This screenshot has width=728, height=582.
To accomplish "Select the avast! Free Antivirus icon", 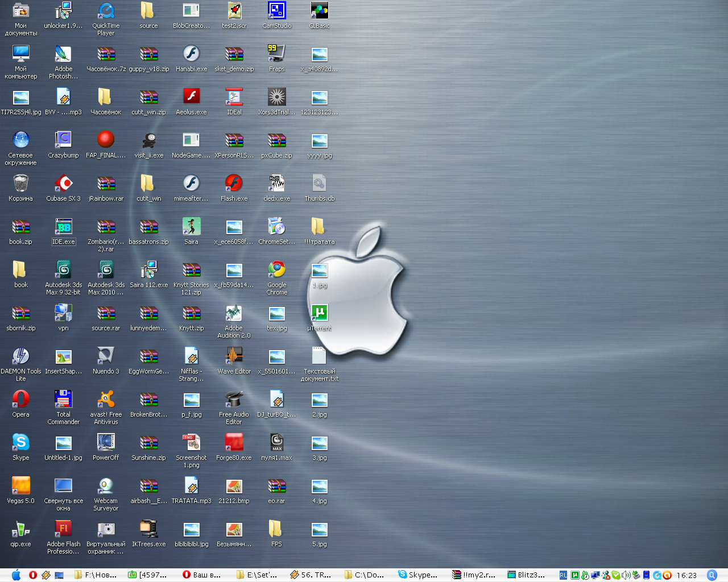I will coord(106,399).
